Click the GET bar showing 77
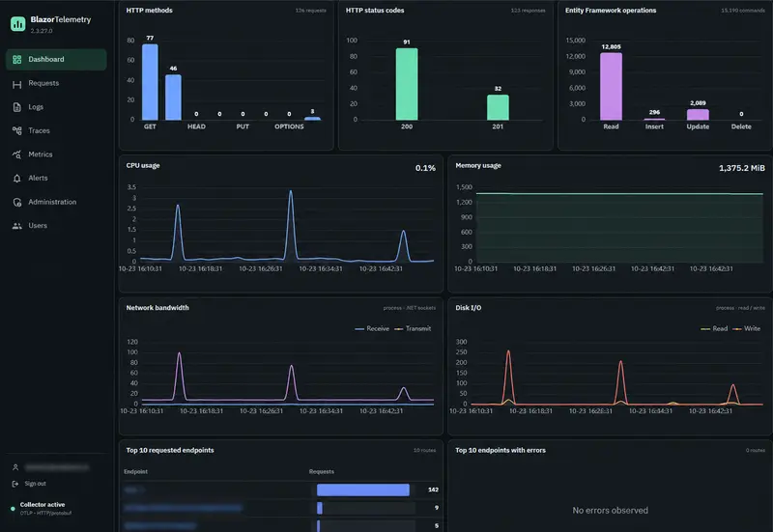 point(150,82)
